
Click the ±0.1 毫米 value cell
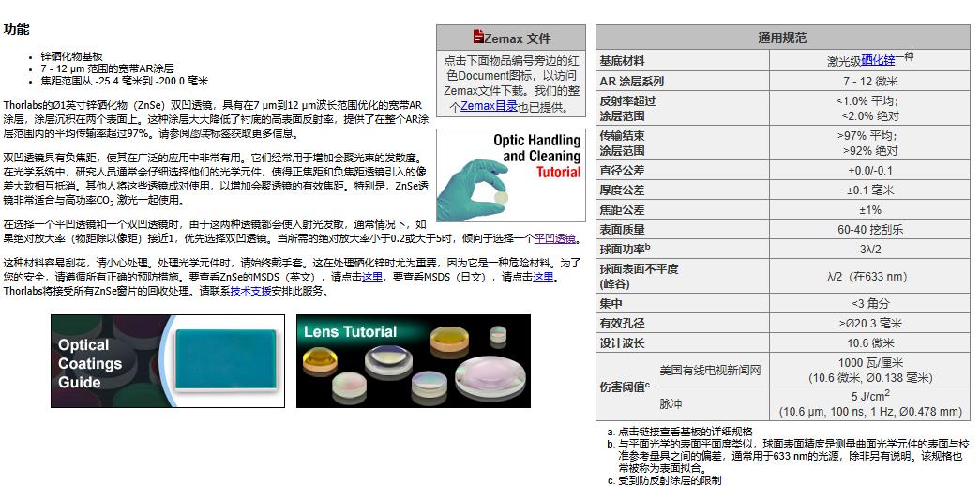pos(870,190)
